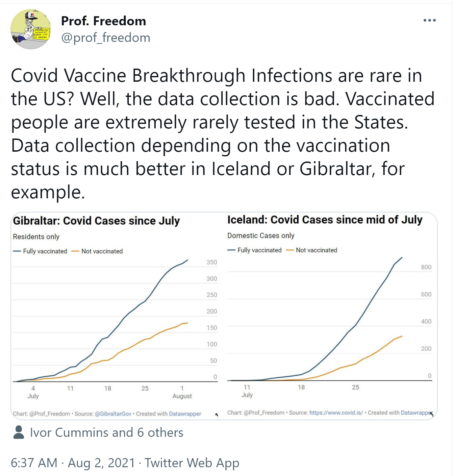Click the orange Not vaccinated swatch in Iceland legend
This screenshot has height=476, width=454.
pos(290,250)
